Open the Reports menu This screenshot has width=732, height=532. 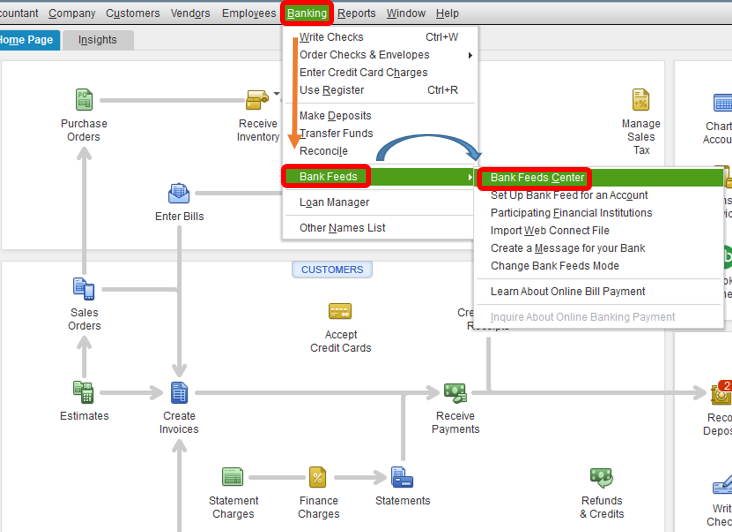pos(357,14)
